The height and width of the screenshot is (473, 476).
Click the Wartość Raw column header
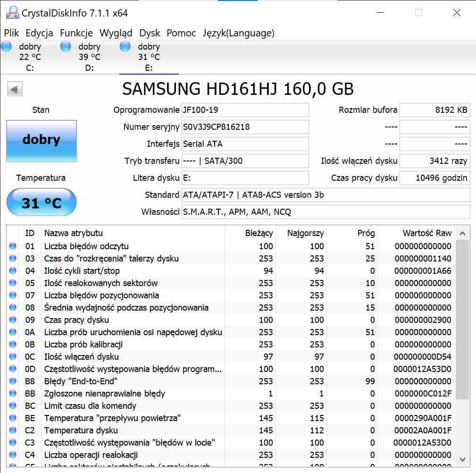417,233
